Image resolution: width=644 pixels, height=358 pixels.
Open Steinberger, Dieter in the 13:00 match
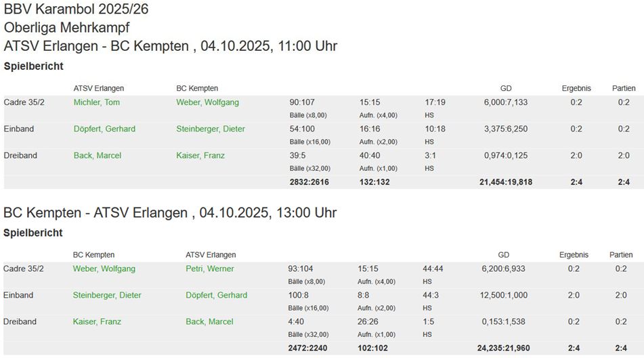(x=107, y=295)
